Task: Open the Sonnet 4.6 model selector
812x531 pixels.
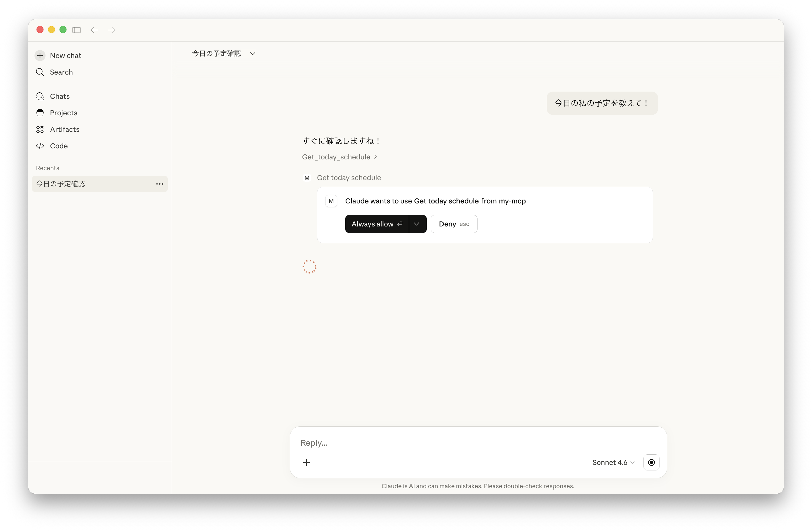Action: click(x=613, y=462)
